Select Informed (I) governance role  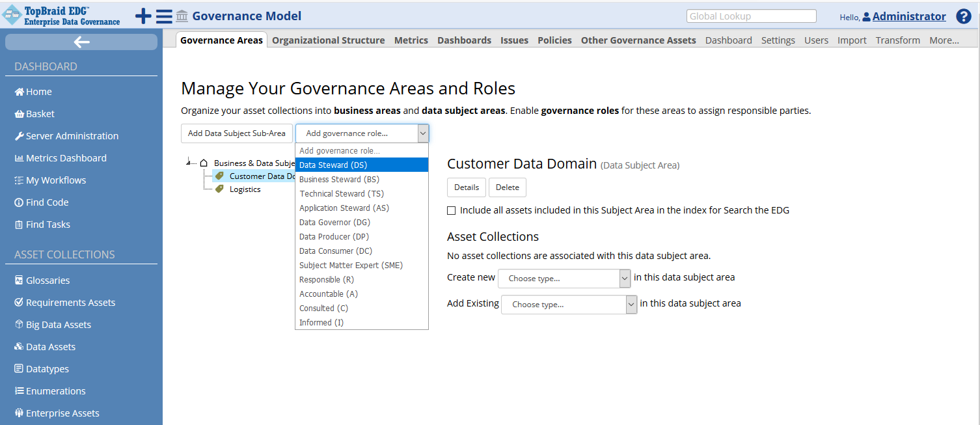point(321,322)
